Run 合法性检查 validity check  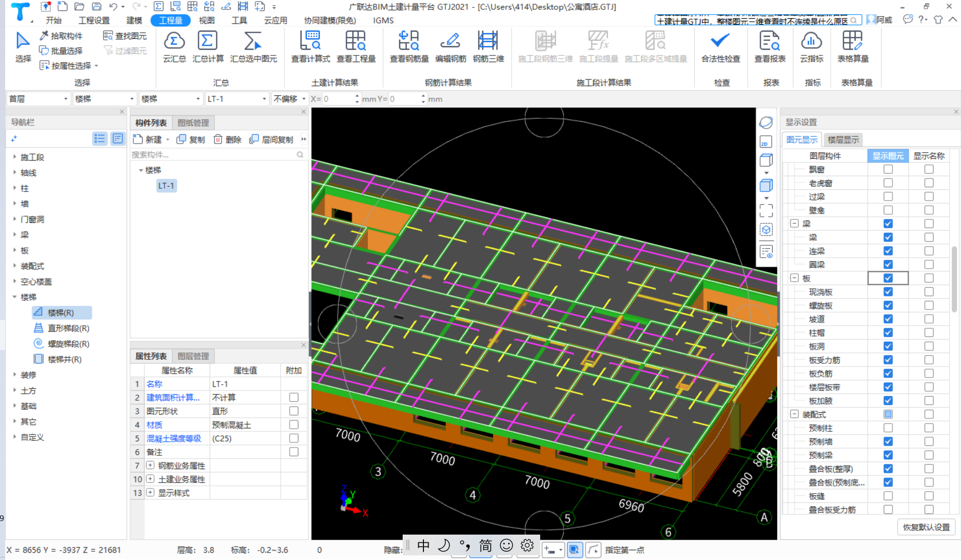tap(721, 47)
